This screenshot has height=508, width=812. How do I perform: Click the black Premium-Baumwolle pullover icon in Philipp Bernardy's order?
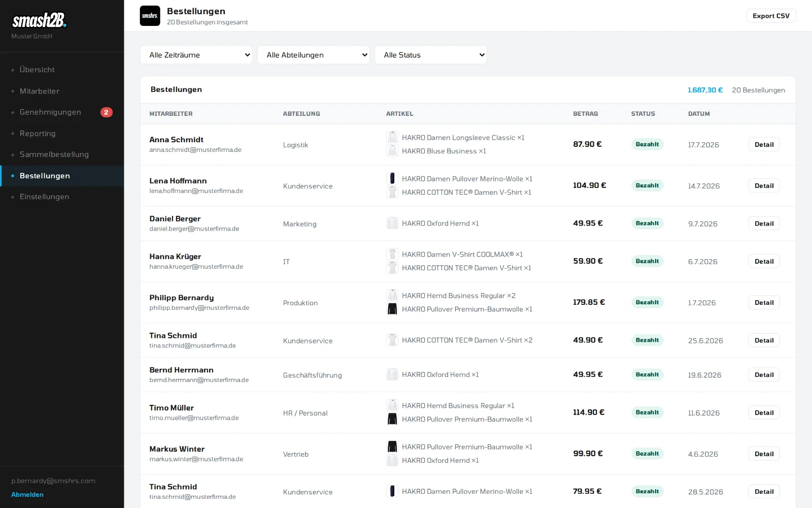392,309
